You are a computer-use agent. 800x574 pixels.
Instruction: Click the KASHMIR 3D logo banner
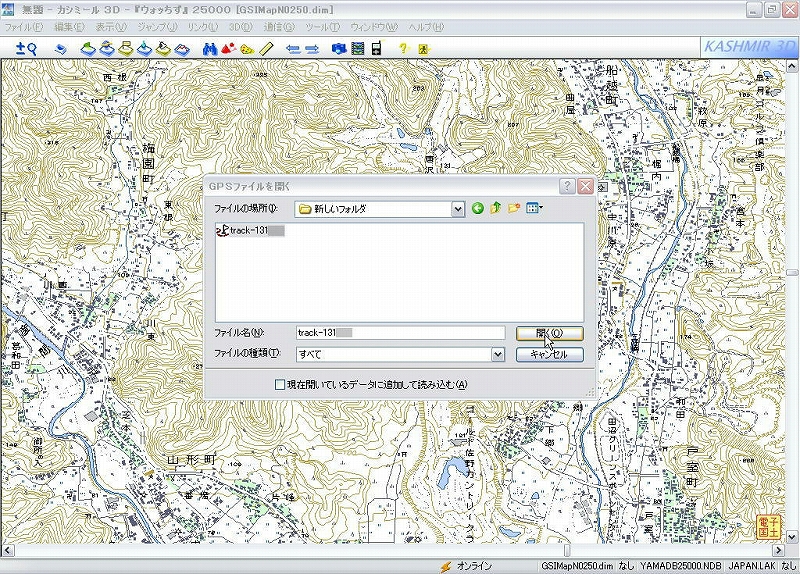pyautogui.click(x=749, y=47)
